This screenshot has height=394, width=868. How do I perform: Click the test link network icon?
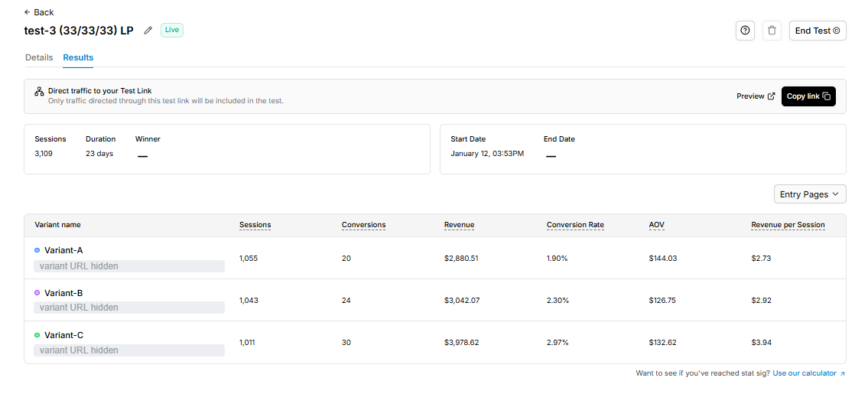pos(39,92)
